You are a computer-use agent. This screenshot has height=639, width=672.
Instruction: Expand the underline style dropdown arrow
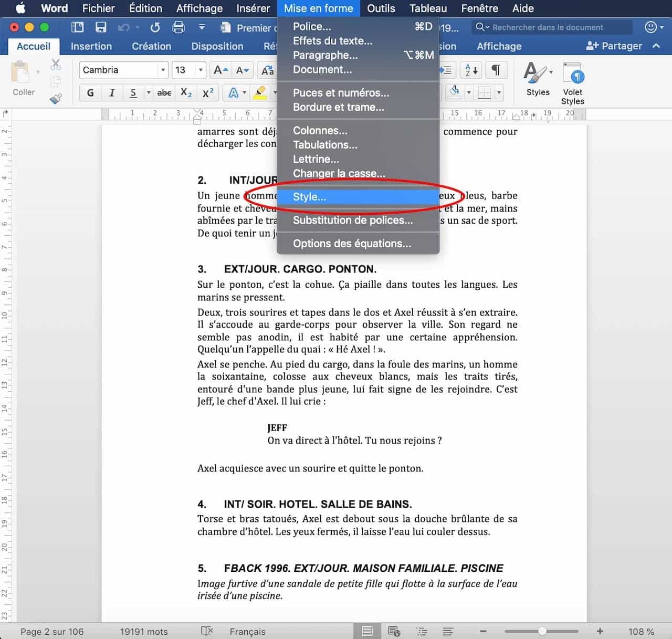(149, 93)
